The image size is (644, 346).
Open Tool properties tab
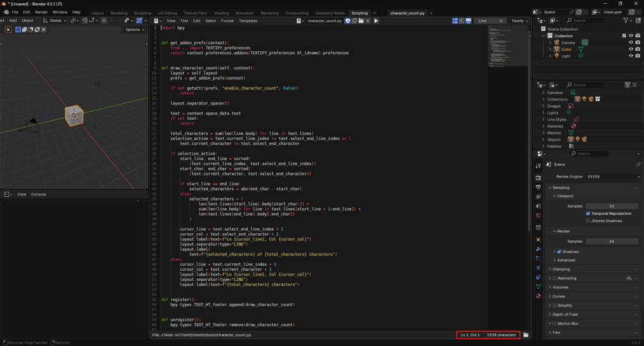tap(538, 166)
